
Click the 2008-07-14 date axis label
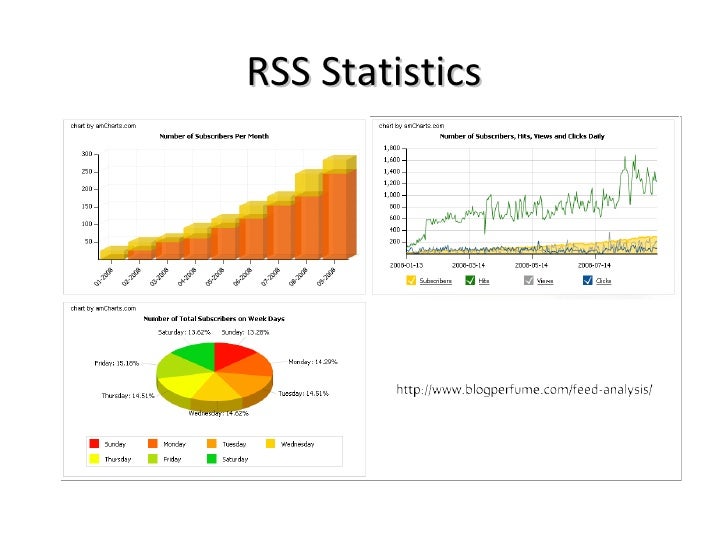[x=594, y=265]
